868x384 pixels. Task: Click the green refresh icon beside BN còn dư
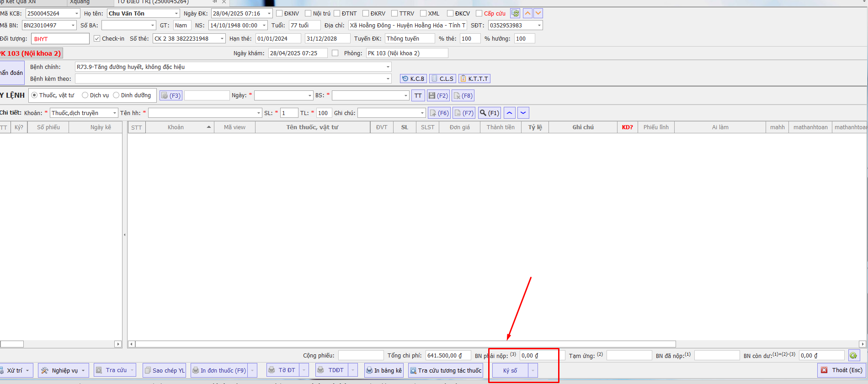[853, 355]
